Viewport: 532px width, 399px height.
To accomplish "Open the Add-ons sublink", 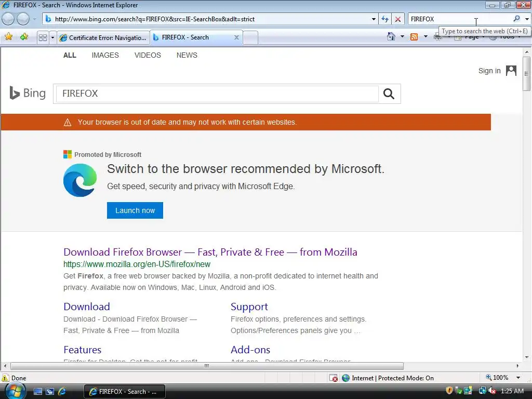I will point(250,350).
